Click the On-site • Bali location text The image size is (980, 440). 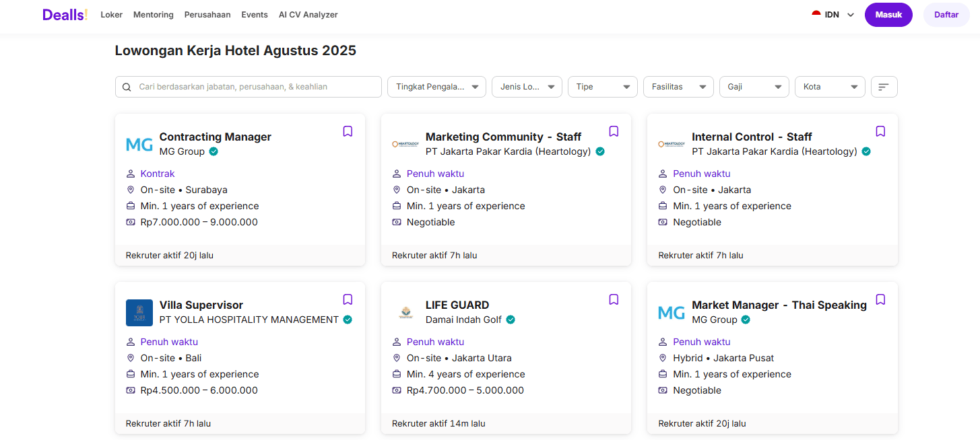(171, 358)
